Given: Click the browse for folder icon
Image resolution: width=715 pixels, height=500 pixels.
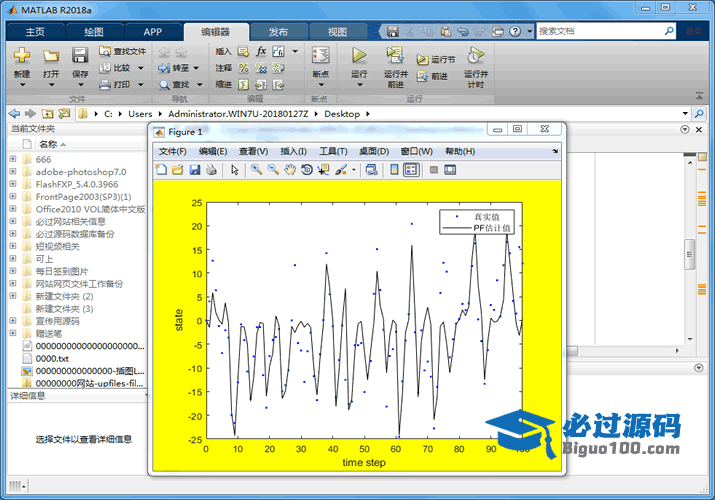Looking at the screenshot, I should click(65, 113).
